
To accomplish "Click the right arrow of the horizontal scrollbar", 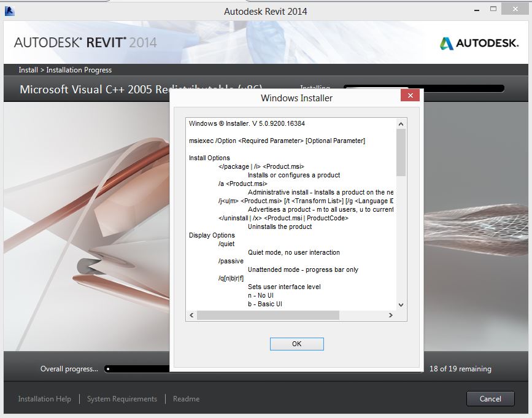I will 391,315.
